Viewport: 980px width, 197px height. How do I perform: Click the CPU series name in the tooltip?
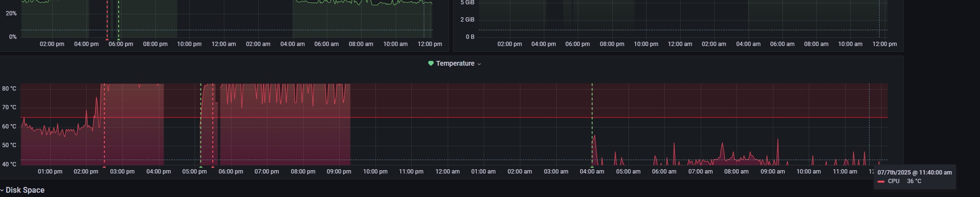point(893,181)
